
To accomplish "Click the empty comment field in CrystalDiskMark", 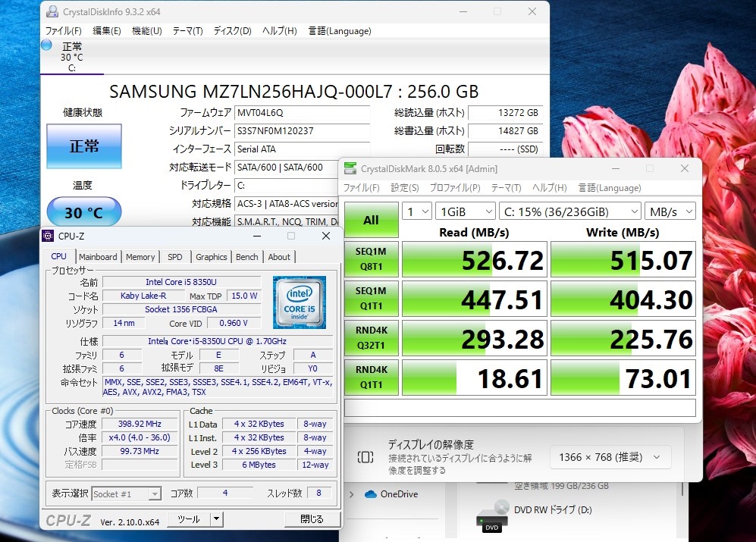I will pos(519,408).
